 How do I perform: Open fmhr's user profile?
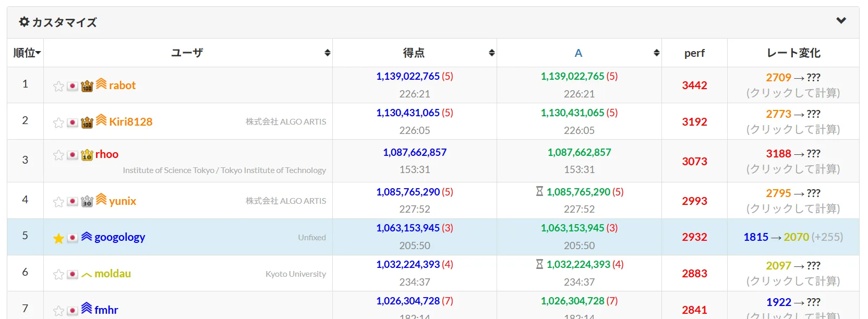click(106, 310)
